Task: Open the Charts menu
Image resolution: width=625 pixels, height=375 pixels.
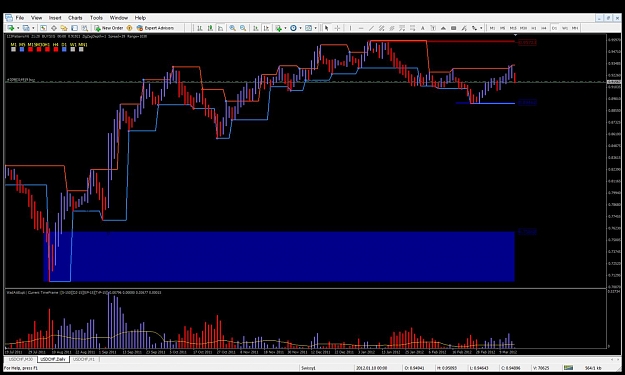Action: [x=75, y=18]
